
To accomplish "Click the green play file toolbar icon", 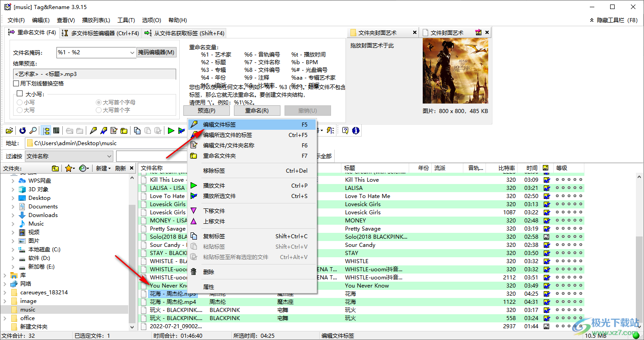I will tap(171, 130).
